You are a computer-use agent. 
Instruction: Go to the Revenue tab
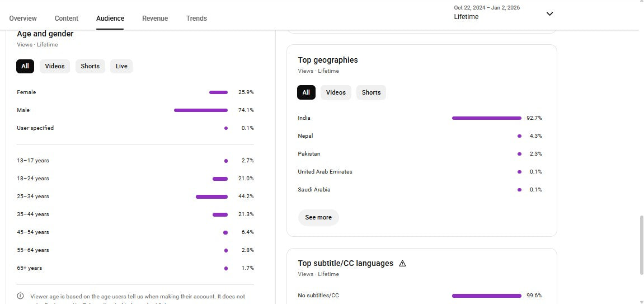point(155,18)
